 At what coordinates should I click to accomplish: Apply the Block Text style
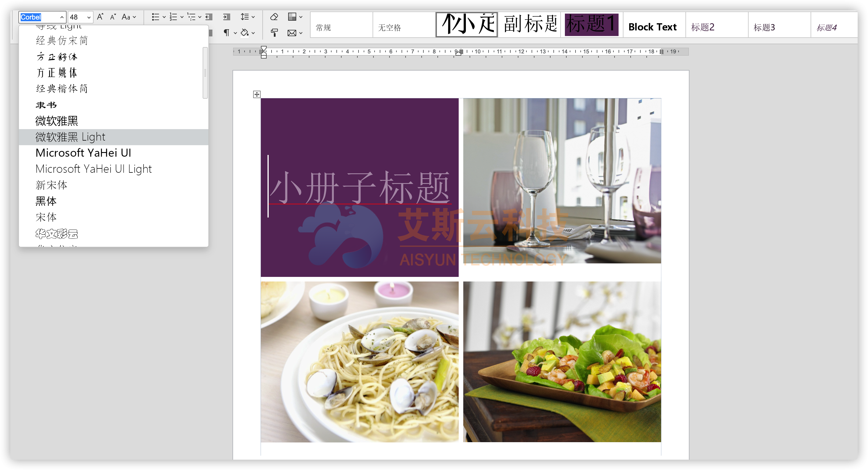click(652, 27)
